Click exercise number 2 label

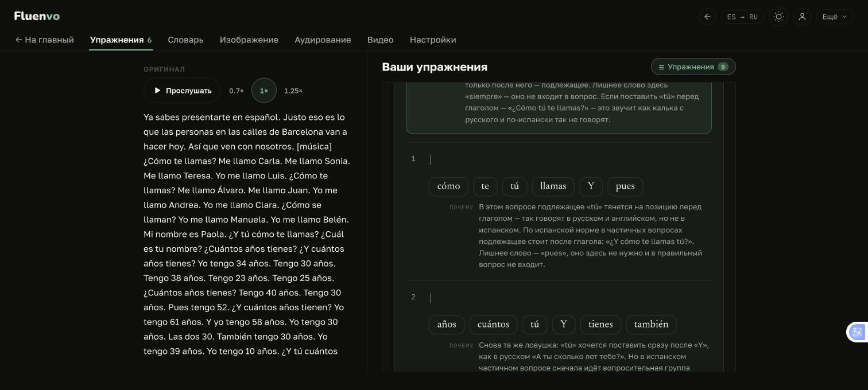pos(413,297)
